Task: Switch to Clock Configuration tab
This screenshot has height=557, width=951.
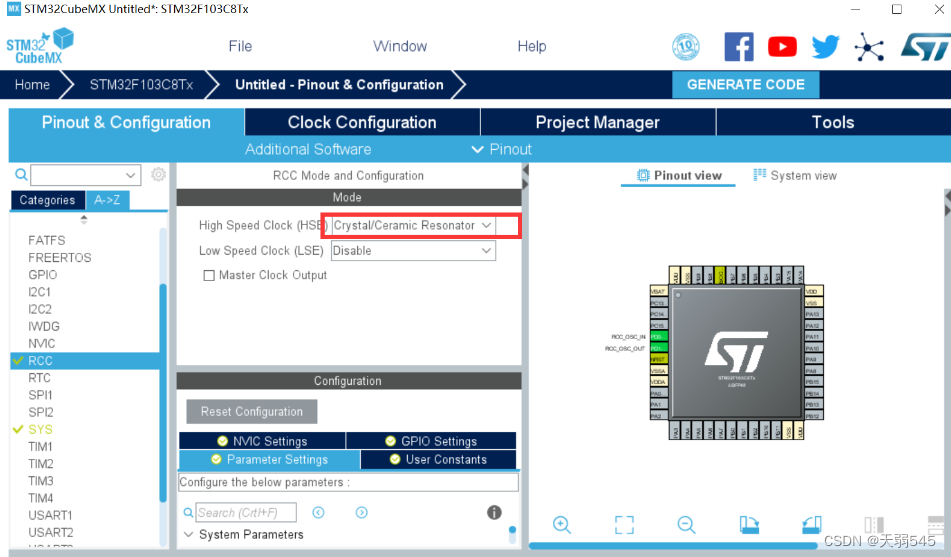Action: [362, 122]
